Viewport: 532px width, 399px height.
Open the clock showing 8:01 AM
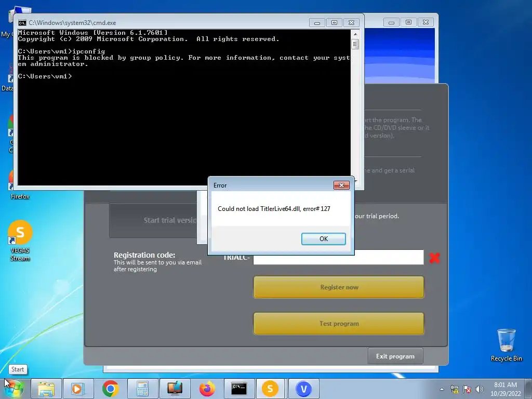click(505, 385)
